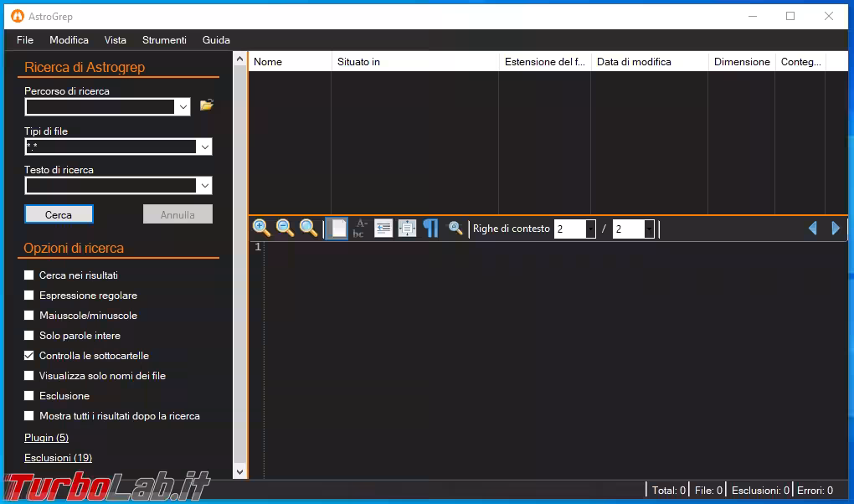Click the Righe di contesto label
The width and height of the screenshot is (854, 504).
[x=512, y=229]
